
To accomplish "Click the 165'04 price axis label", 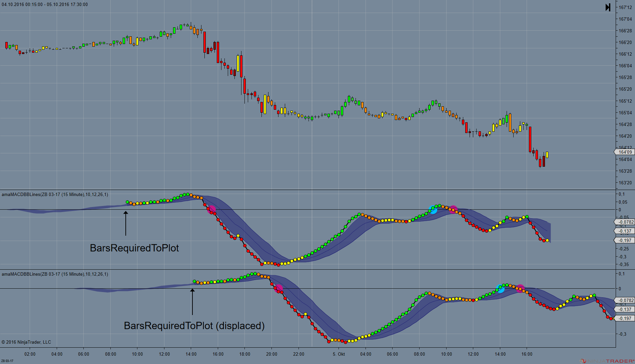I will pos(625,113).
